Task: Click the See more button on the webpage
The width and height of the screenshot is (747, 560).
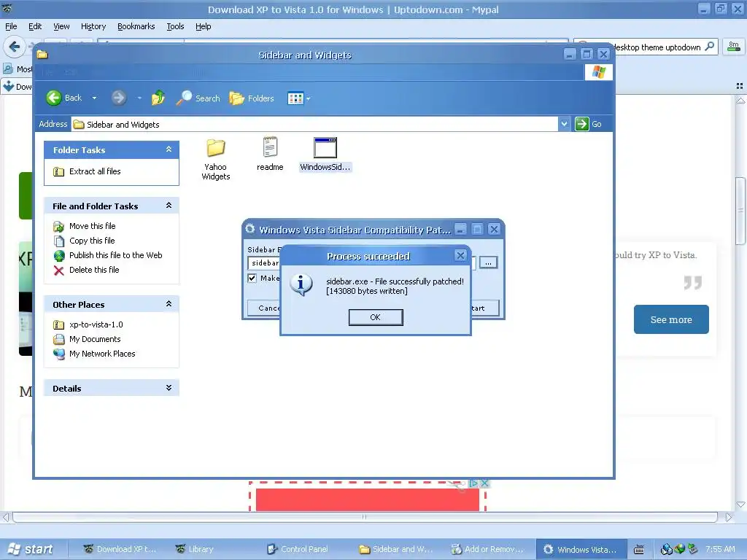Action: [x=671, y=319]
